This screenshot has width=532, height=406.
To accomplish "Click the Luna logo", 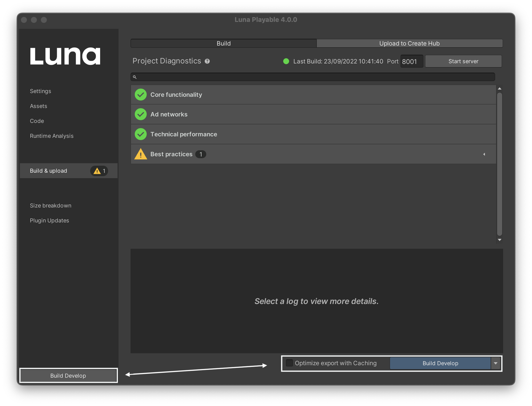I will point(65,56).
